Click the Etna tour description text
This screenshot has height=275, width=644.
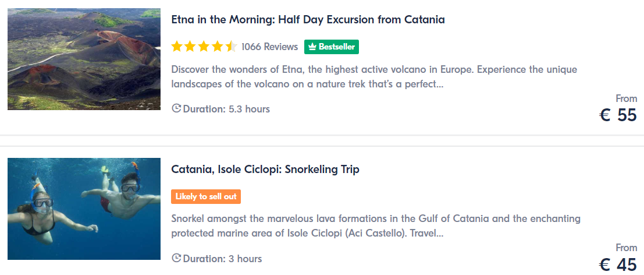(374, 76)
